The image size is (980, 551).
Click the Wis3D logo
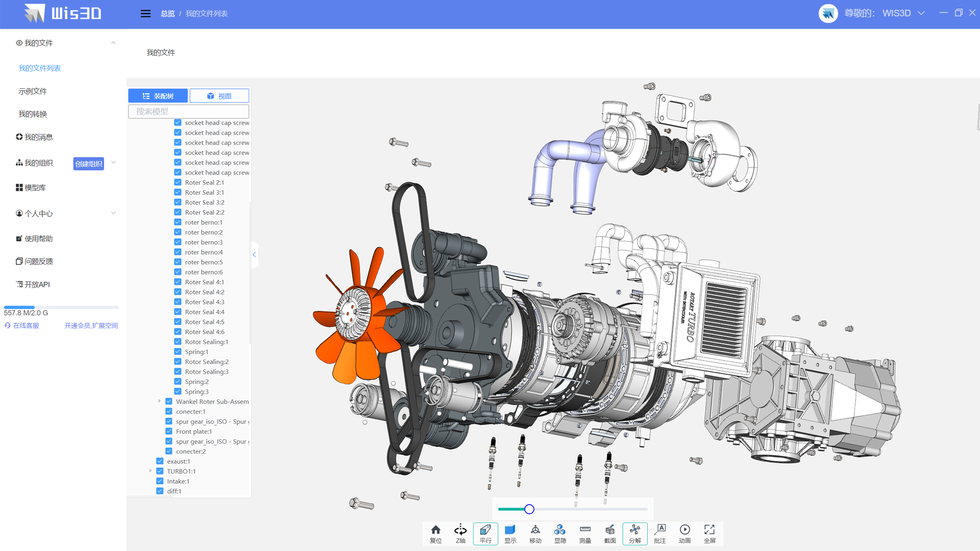click(x=63, y=13)
